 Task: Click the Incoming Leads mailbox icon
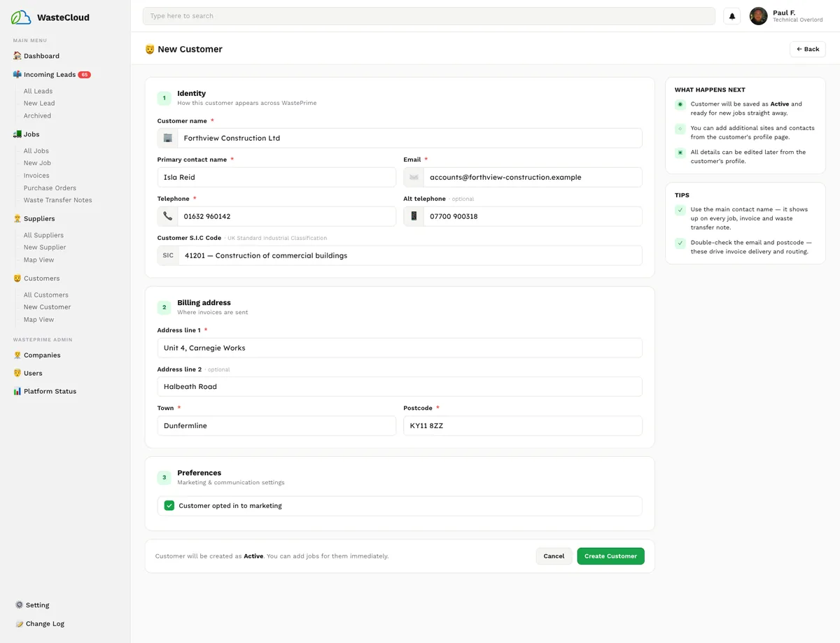coord(17,75)
